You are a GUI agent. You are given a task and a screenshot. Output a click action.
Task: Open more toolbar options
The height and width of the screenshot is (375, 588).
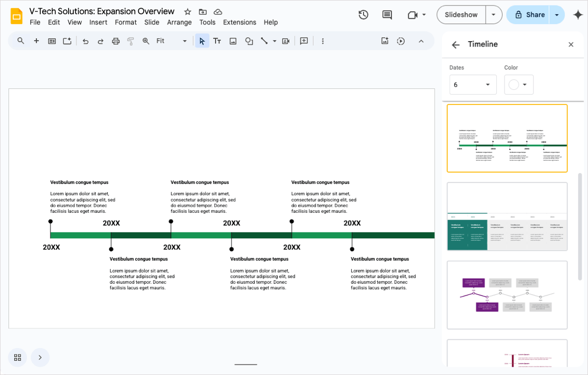pyautogui.click(x=323, y=41)
